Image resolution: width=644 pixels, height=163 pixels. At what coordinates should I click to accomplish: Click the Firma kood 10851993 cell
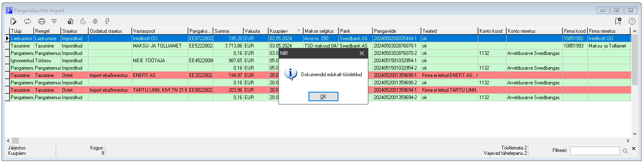tap(575, 46)
